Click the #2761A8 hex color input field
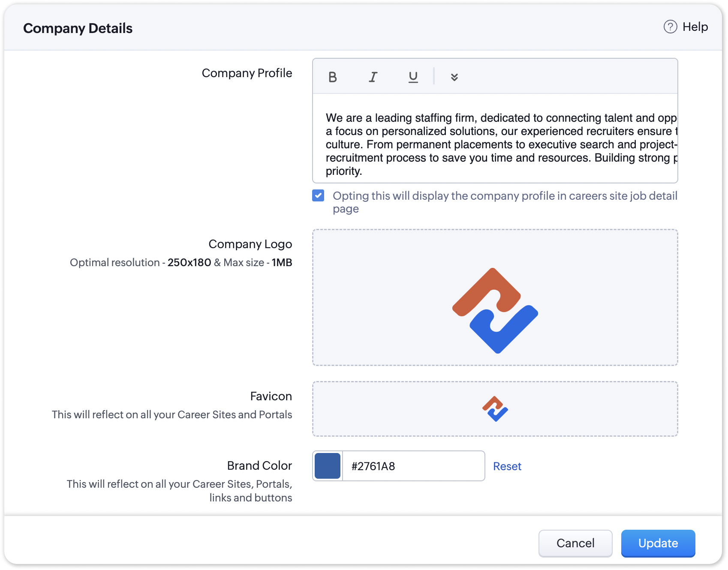728x570 pixels. tap(414, 466)
